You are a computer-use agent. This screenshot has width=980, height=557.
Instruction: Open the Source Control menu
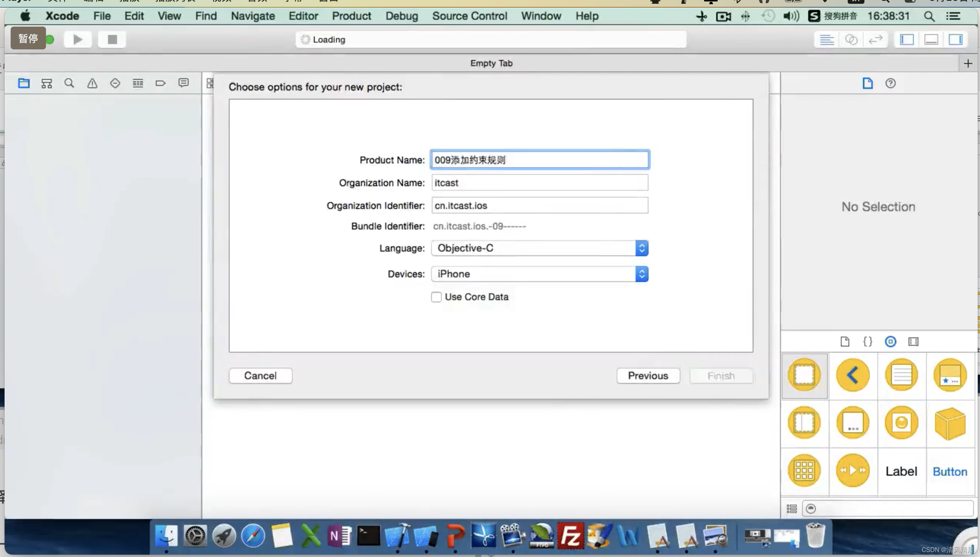(469, 16)
